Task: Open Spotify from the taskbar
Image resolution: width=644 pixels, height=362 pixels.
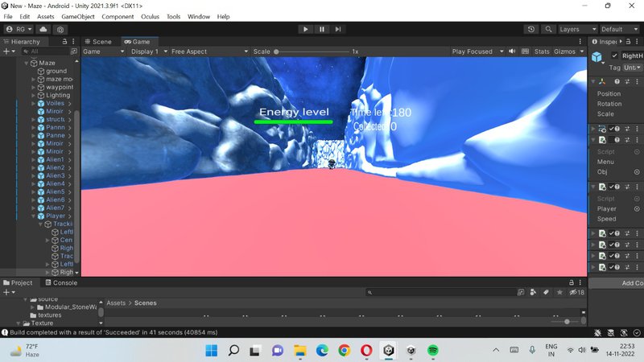Action: [x=433, y=351]
